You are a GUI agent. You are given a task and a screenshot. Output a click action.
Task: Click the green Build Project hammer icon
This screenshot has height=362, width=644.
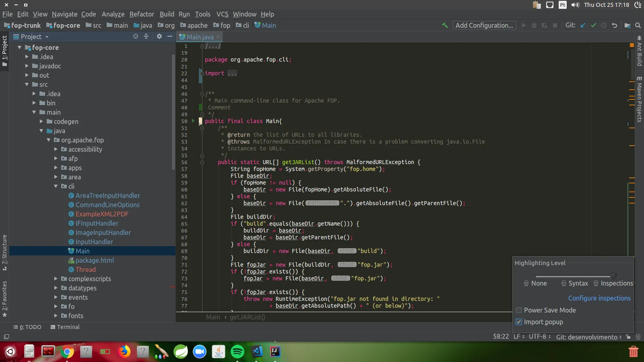coord(445,25)
